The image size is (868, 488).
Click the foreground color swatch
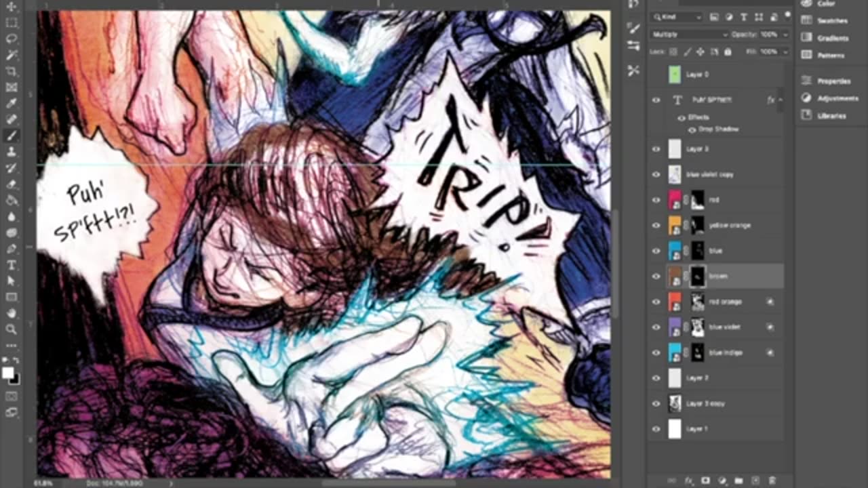click(8, 373)
